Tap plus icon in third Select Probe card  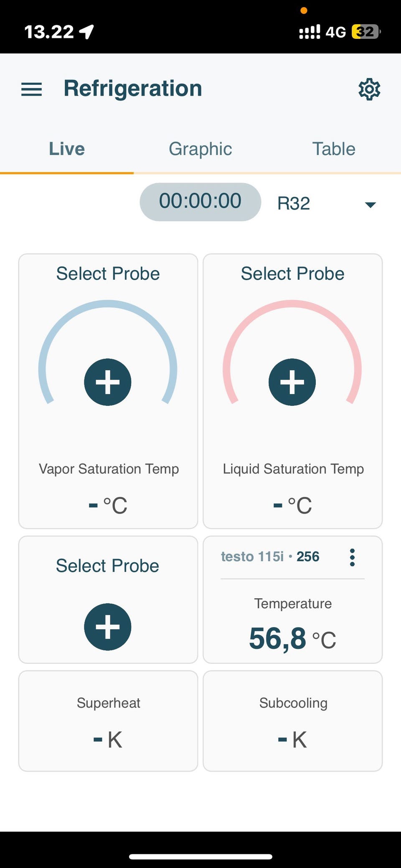click(x=108, y=627)
